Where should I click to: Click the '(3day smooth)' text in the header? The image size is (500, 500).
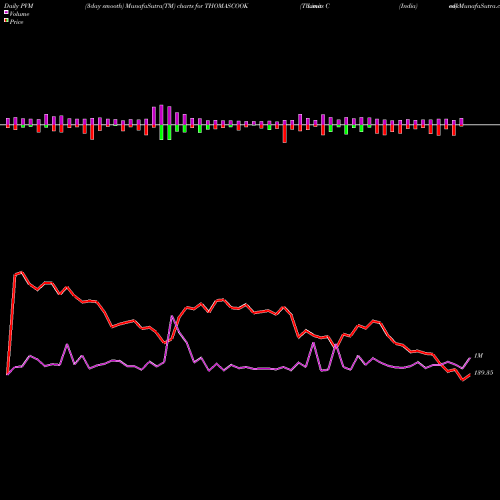click(104, 6)
